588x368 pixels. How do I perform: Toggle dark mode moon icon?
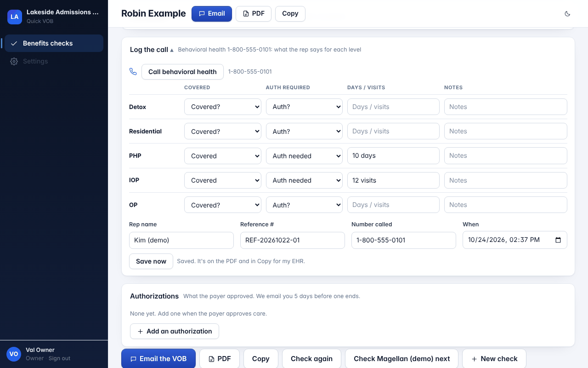(567, 14)
